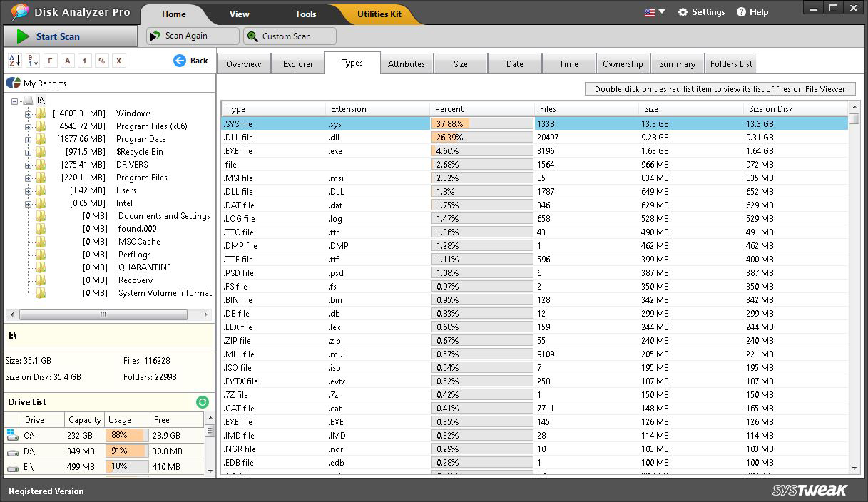Toggle the A display option button
This screenshot has width=868, height=502.
pos(67,61)
